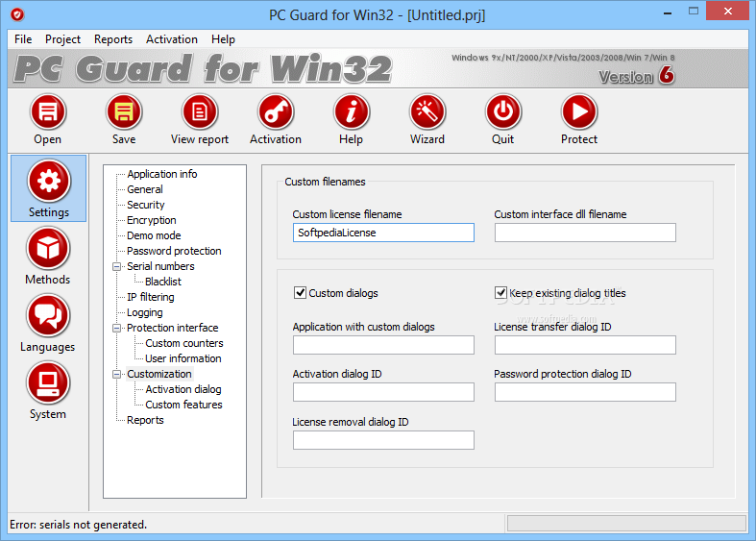Open Help via the info icon

coord(352,111)
